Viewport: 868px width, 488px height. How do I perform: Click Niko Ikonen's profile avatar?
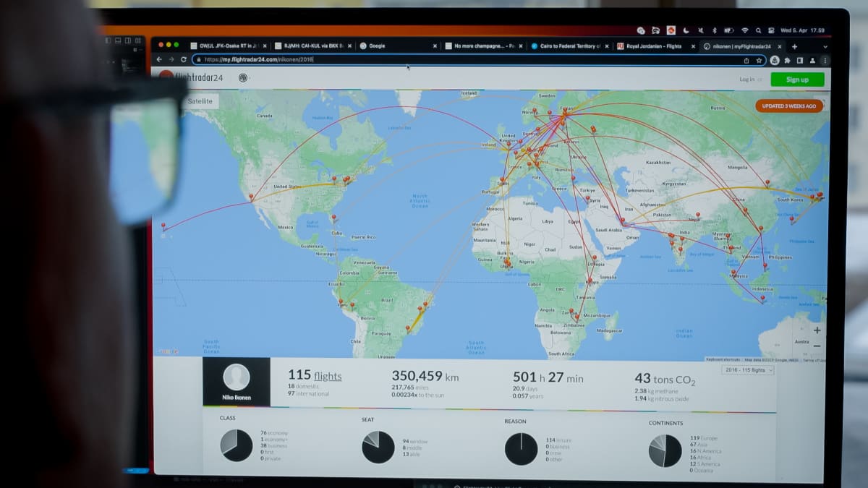coord(236,377)
